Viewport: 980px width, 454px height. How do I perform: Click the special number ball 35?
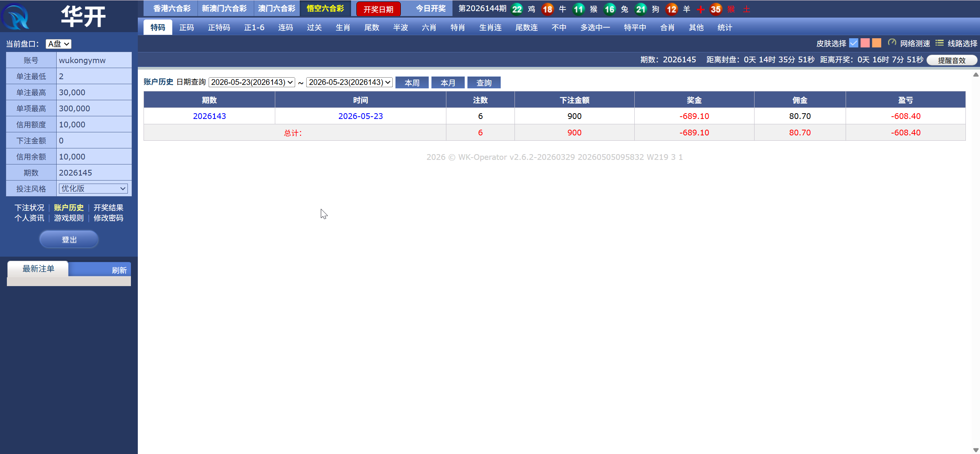pyautogui.click(x=715, y=9)
